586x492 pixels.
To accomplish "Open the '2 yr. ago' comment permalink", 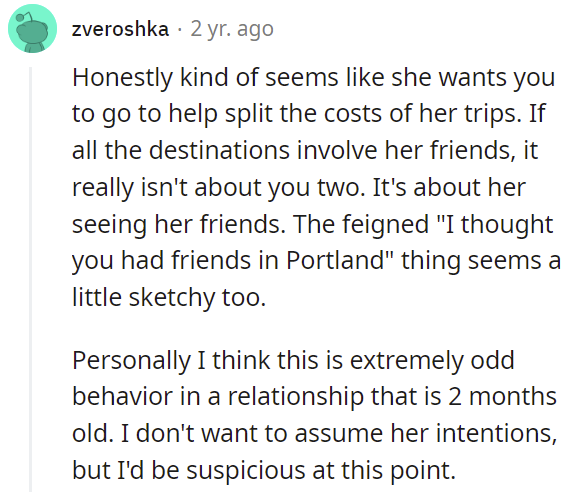I will click(x=232, y=29).
